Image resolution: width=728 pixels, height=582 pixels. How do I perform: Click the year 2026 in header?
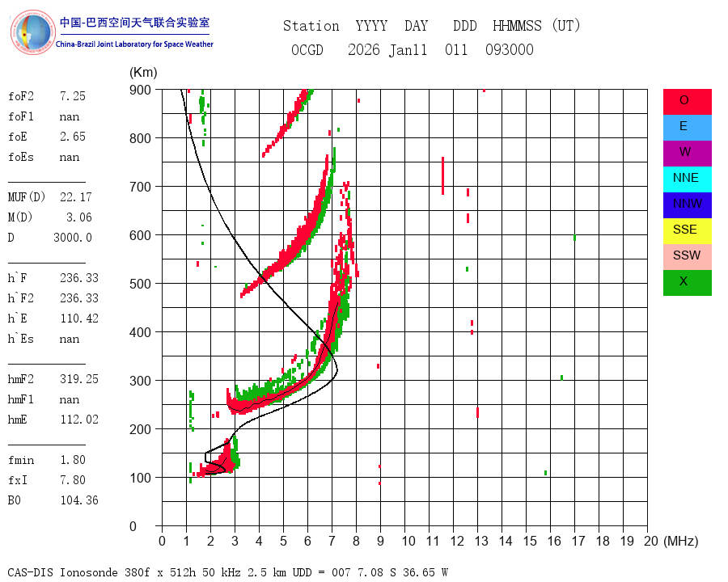[x=364, y=49]
